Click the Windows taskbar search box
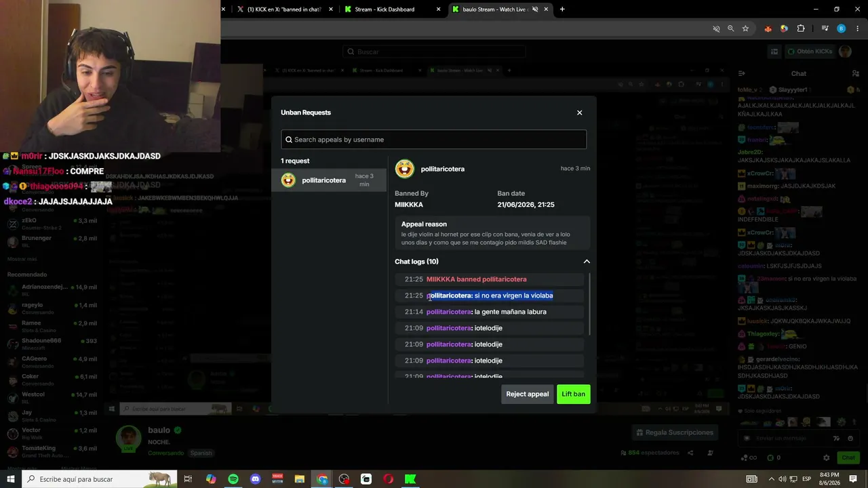The image size is (868, 488). pos(100,479)
